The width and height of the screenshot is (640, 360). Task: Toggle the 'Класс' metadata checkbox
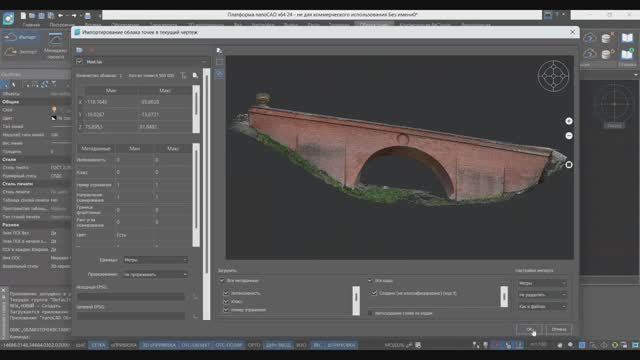[x=226, y=301]
